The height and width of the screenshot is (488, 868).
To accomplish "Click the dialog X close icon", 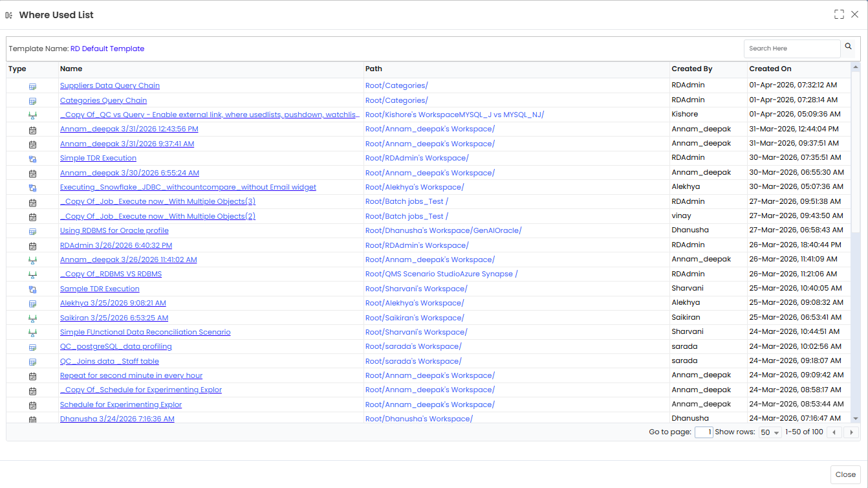I will [855, 14].
